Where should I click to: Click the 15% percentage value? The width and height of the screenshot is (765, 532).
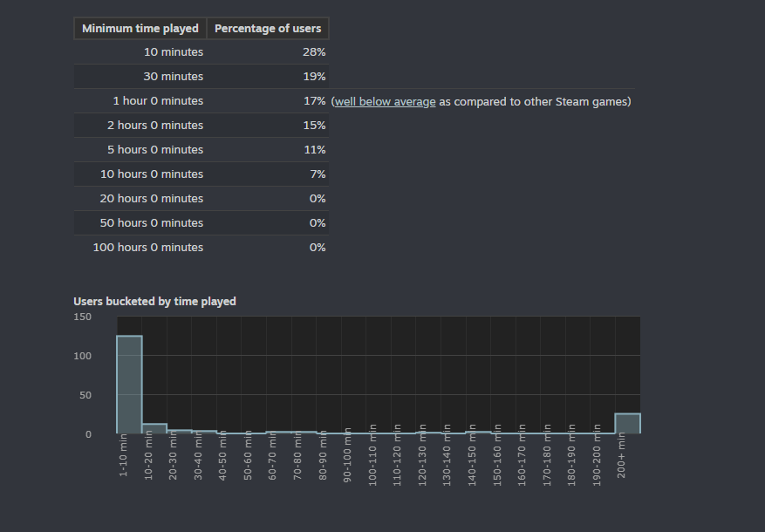pyautogui.click(x=314, y=125)
